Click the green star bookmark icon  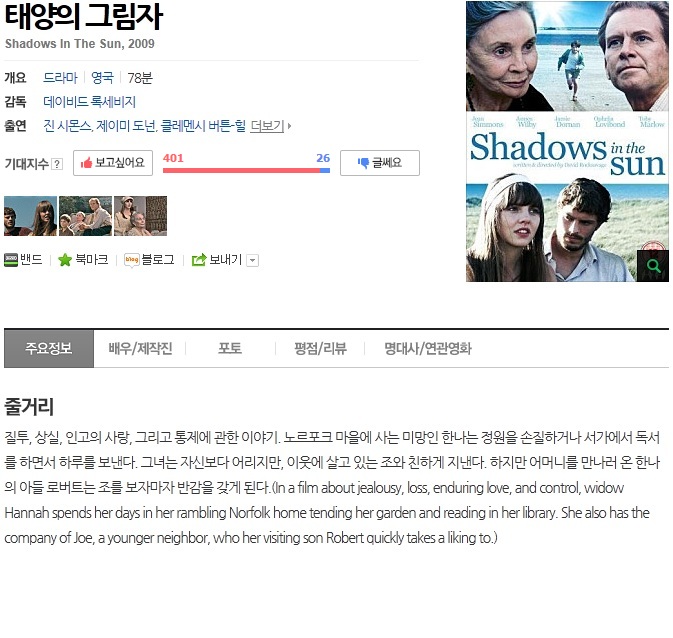[x=65, y=260]
